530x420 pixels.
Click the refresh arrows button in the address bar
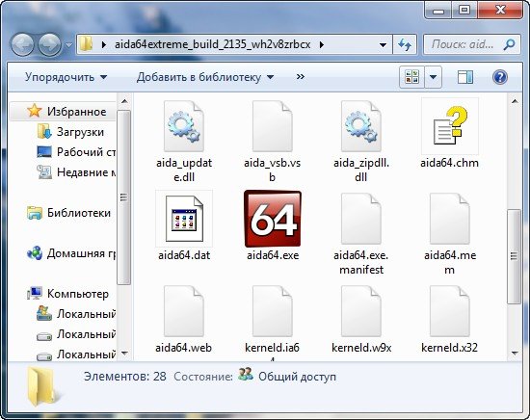coord(405,44)
